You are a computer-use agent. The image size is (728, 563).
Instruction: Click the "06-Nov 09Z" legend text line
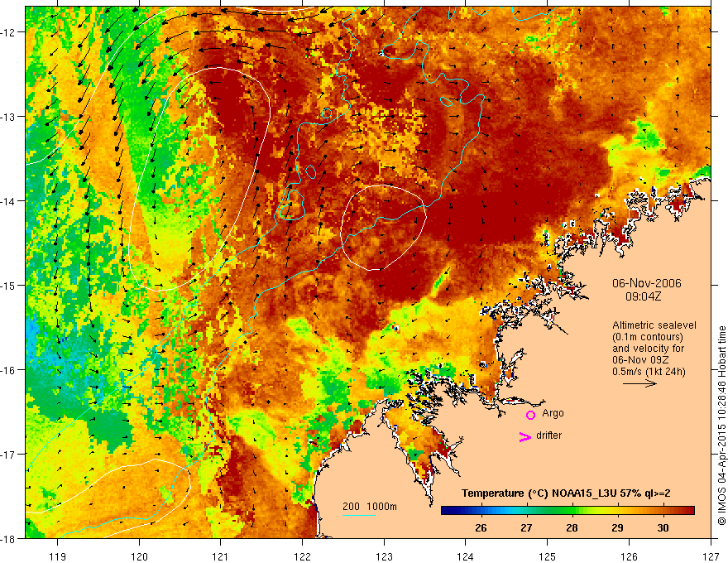tap(639, 360)
